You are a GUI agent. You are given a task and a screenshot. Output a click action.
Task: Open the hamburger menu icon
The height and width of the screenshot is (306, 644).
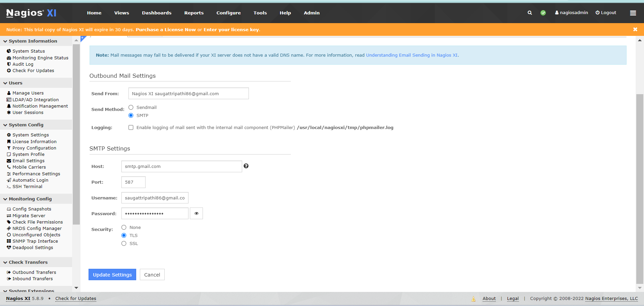click(x=633, y=13)
